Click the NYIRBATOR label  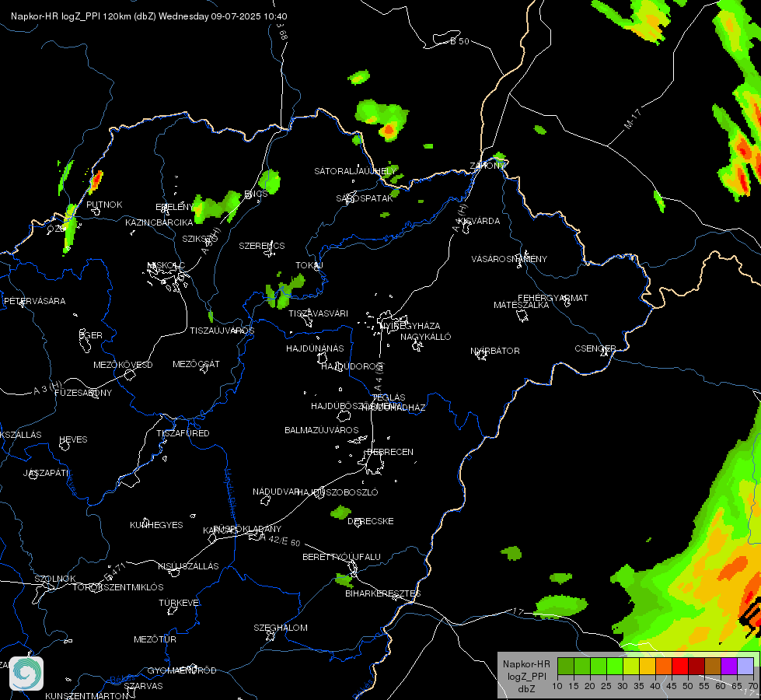[x=495, y=351]
